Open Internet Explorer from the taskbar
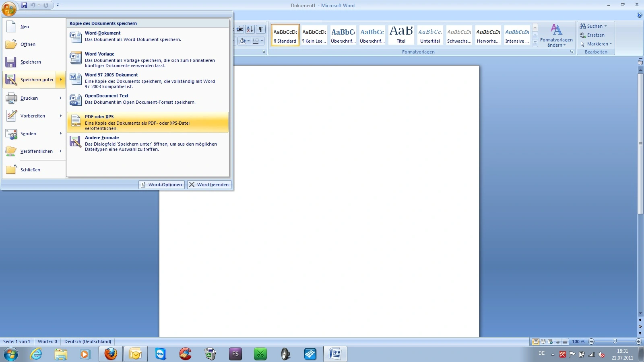 point(36,354)
